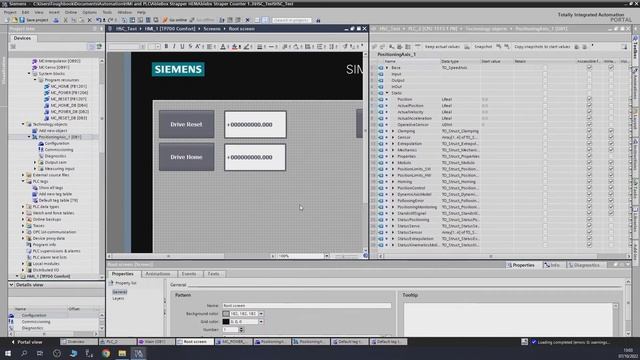
Task: Open Chrome from the taskbar
Action: click(106, 353)
